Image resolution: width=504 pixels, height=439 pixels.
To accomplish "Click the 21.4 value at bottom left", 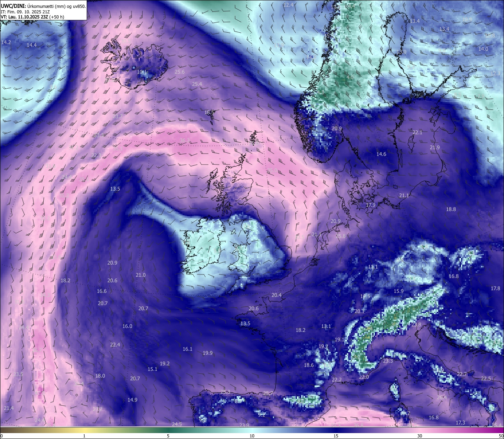I will coord(8,408).
